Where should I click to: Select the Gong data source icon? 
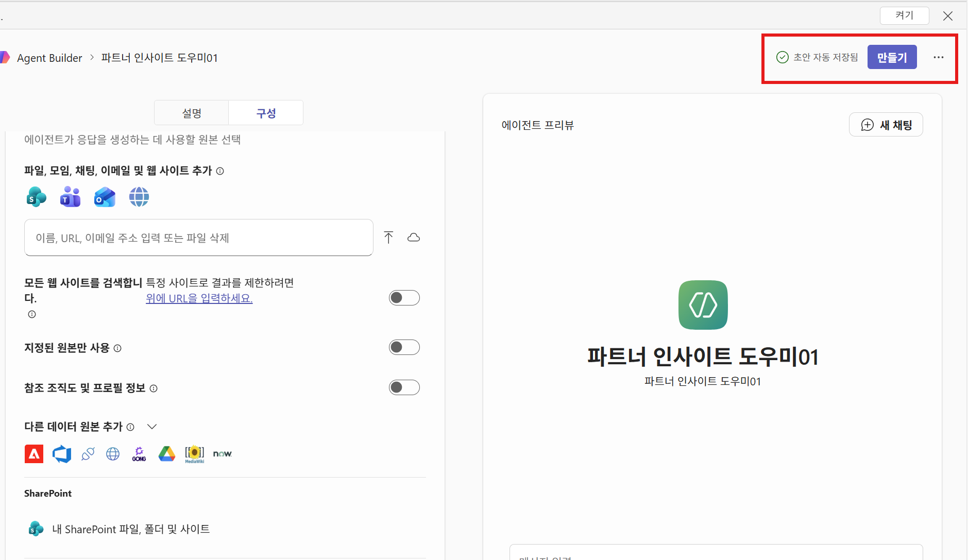click(x=139, y=454)
